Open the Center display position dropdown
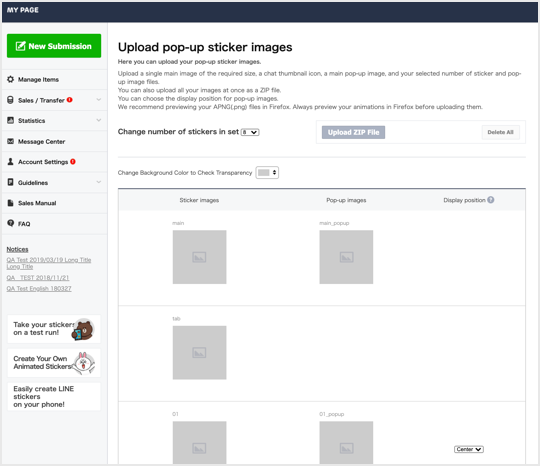Screen dimensions: 540x466 point(469,449)
